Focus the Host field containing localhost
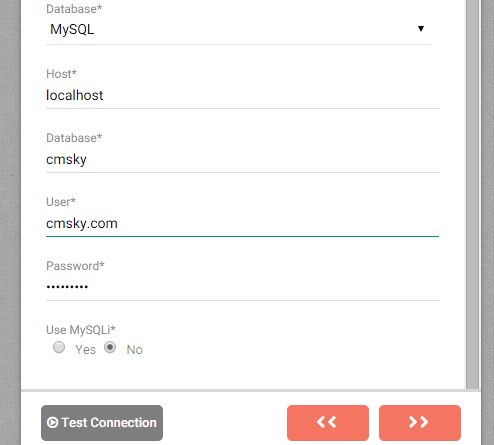This screenshot has width=494, height=445. (242, 95)
